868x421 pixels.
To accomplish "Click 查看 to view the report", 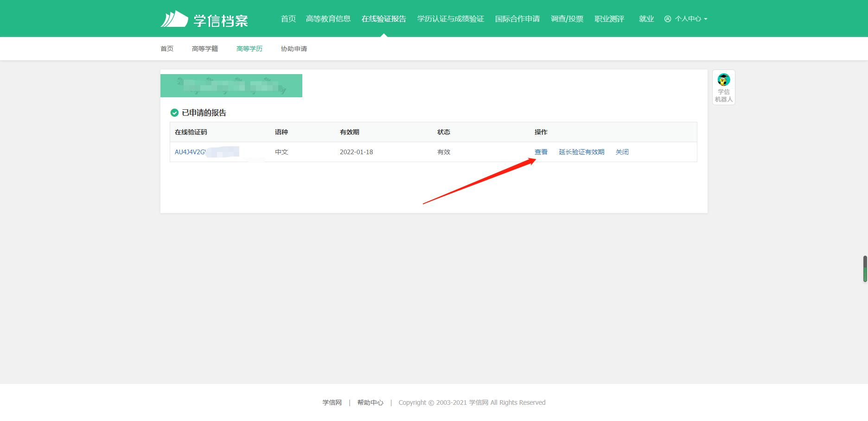I will [x=541, y=152].
